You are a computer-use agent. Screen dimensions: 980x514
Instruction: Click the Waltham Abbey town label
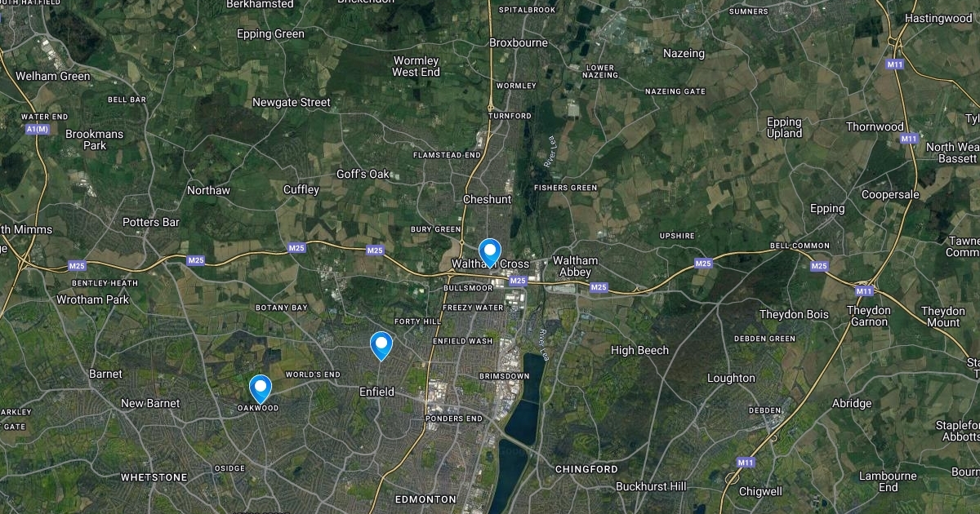[x=576, y=266]
